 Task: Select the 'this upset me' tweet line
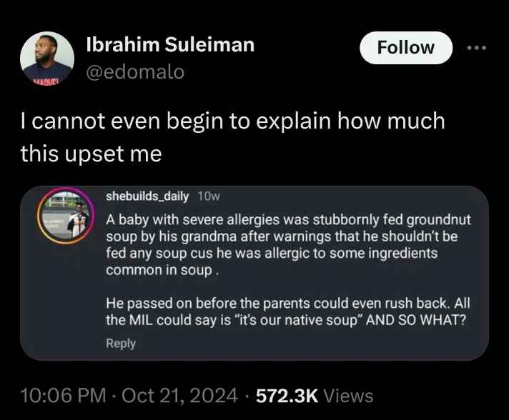tap(92, 154)
